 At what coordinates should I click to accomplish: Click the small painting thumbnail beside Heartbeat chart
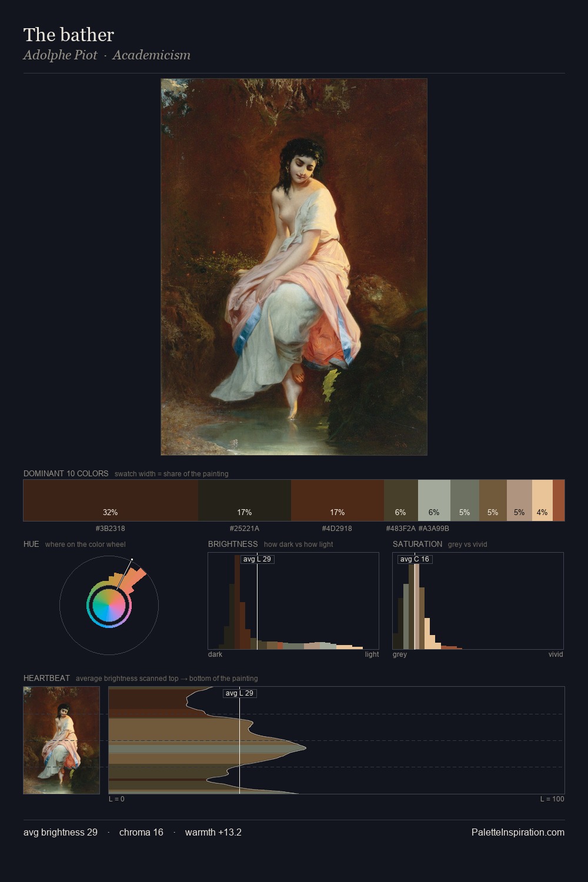[62, 740]
